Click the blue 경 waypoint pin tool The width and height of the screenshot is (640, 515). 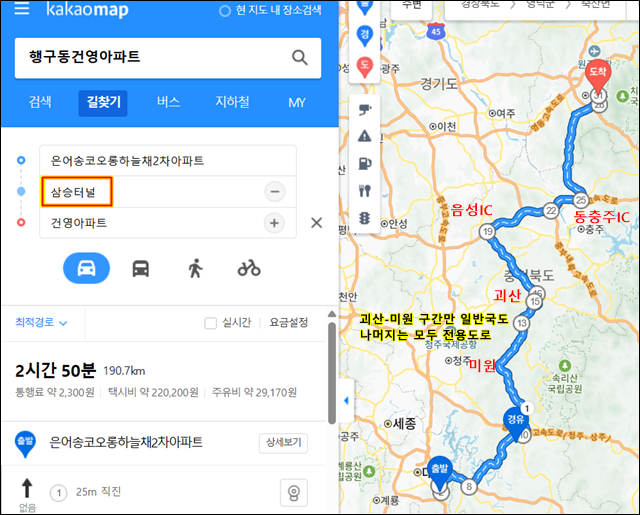coord(364,36)
